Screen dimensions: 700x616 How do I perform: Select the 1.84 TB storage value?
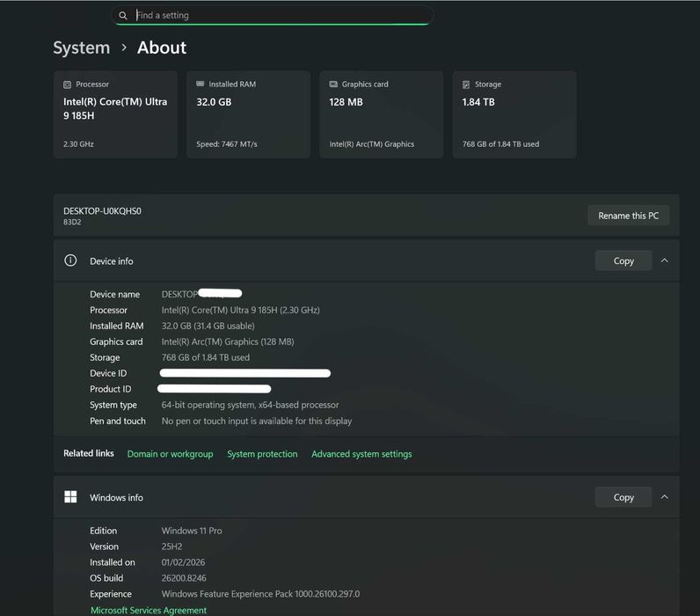(x=478, y=102)
